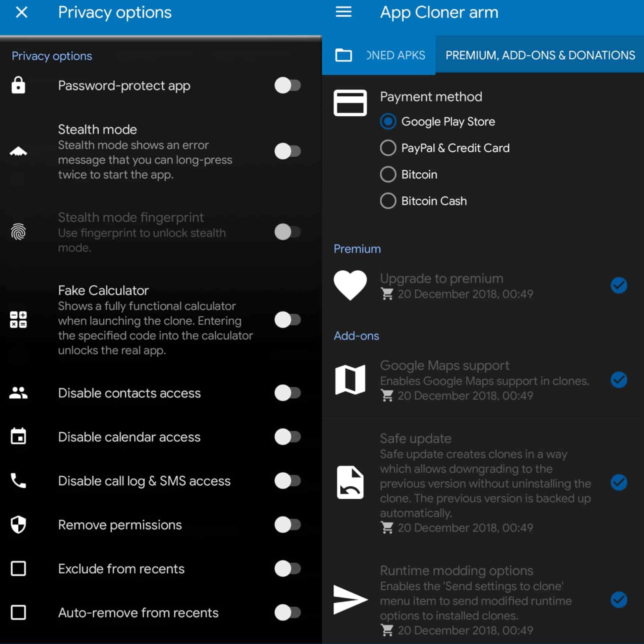Click the Safe update document icon

tap(350, 482)
